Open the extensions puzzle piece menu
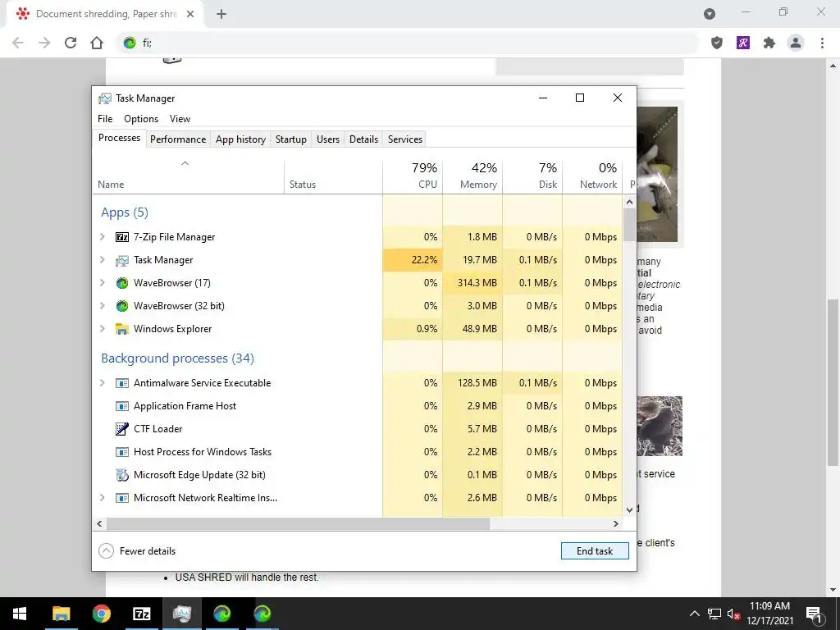This screenshot has height=630, width=840. (769, 43)
